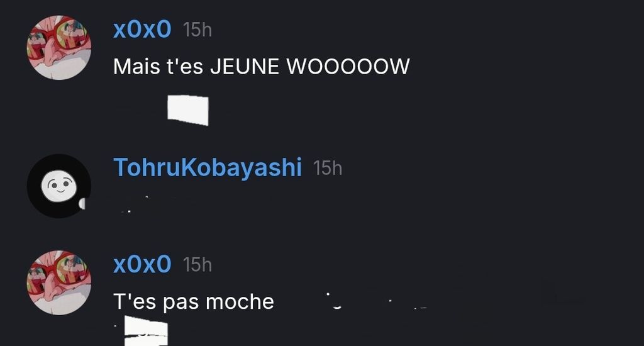Click the word JEUNE in the first message
The height and width of the screenshot is (346, 644).
[x=245, y=67]
